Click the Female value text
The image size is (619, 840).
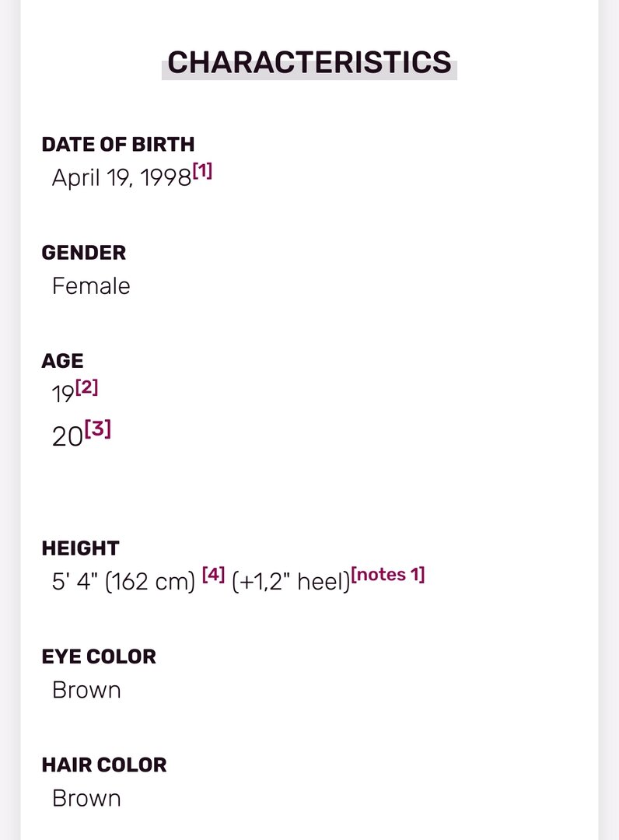click(x=91, y=286)
